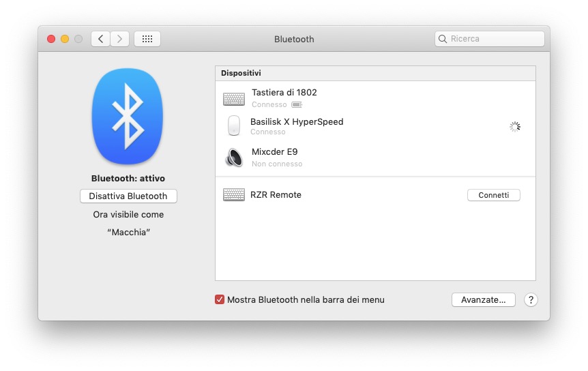Click the Bluetooth: attivo status label
This screenshot has height=371, width=588.
click(x=128, y=179)
